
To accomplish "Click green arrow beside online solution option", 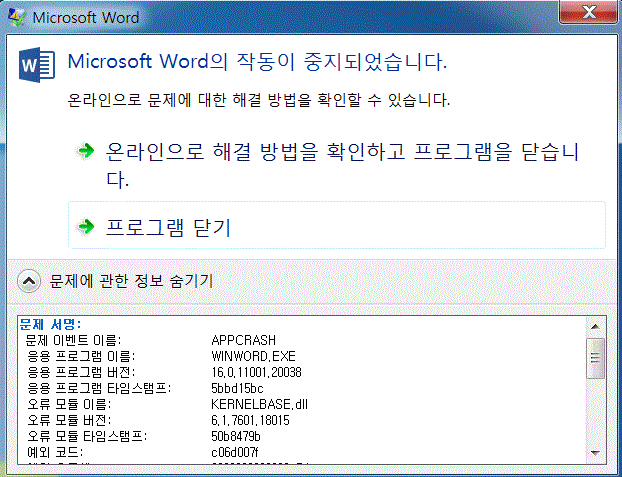I will pos(86,151).
